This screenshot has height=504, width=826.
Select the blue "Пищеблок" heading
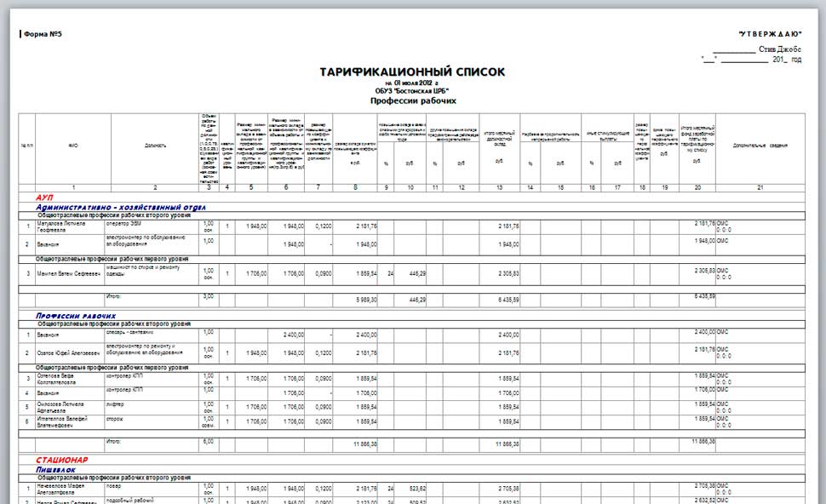pos(56,470)
